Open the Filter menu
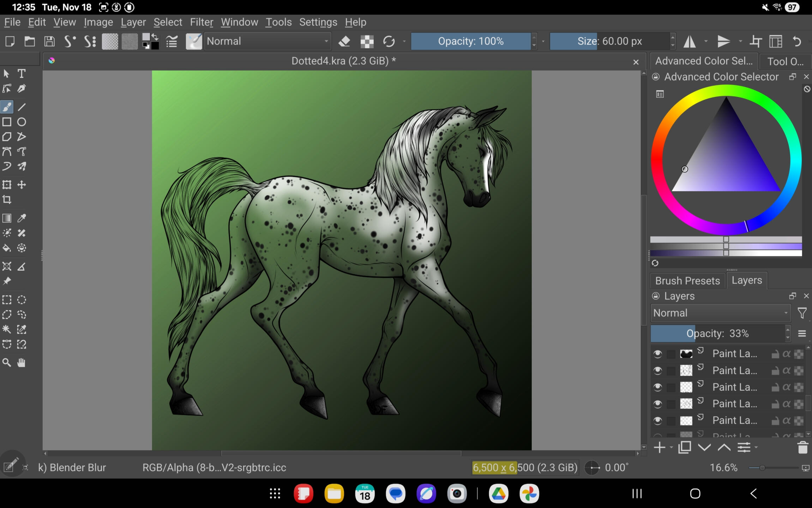Image resolution: width=812 pixels, height=508 pixels. 201,22
